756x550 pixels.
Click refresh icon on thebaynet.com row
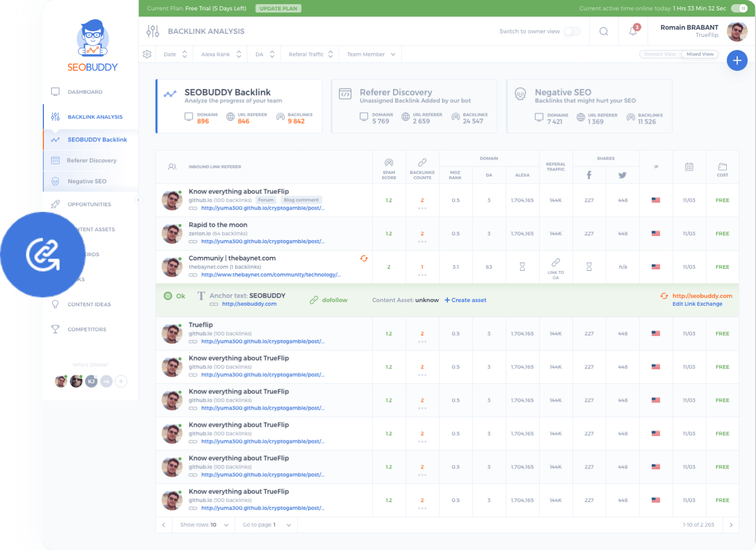(x=364, y=258)
